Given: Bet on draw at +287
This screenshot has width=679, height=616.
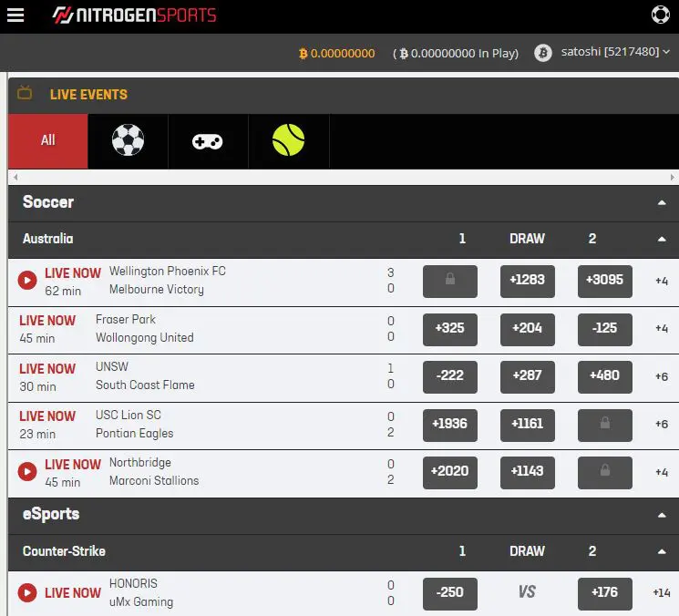Looking at the screenshot, I should (528, 377).
